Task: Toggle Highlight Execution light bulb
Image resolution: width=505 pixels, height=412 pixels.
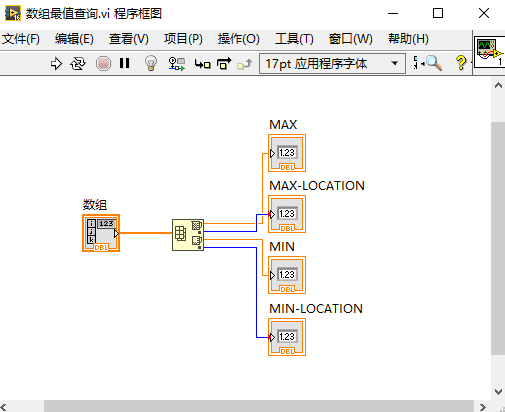Action: (151, 63)
